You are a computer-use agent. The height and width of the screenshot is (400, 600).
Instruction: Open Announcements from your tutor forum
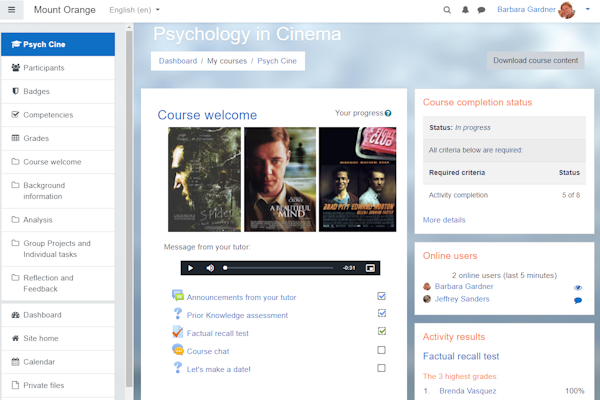(x=241, y=297)
